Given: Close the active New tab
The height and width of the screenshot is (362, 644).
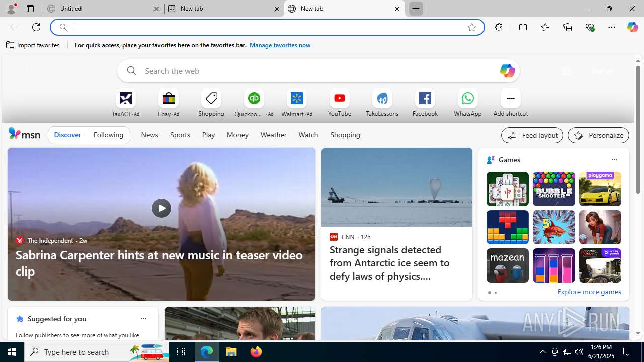Looking at the screenshot, I should tap(397, 9).
